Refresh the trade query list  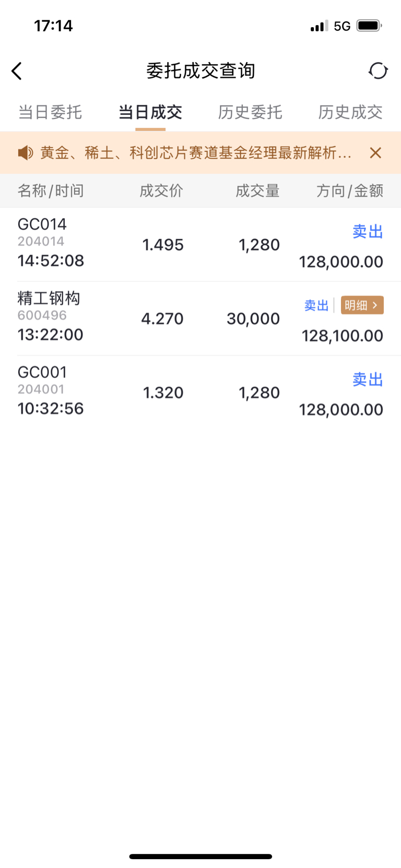pos(378,71)
